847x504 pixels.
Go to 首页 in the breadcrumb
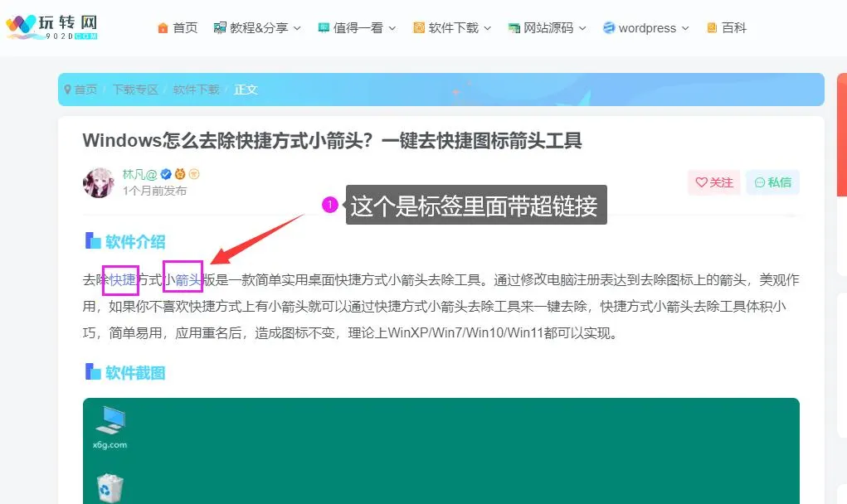[85, 90]
